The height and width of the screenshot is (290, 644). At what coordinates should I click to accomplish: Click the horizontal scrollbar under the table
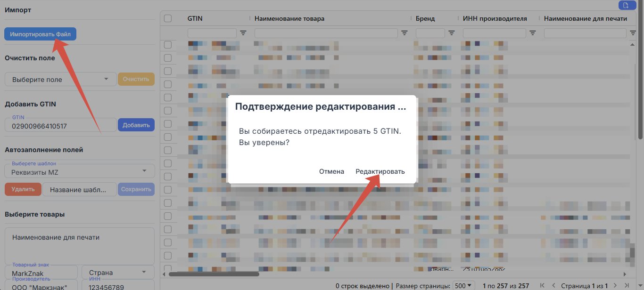pos(214,274)
